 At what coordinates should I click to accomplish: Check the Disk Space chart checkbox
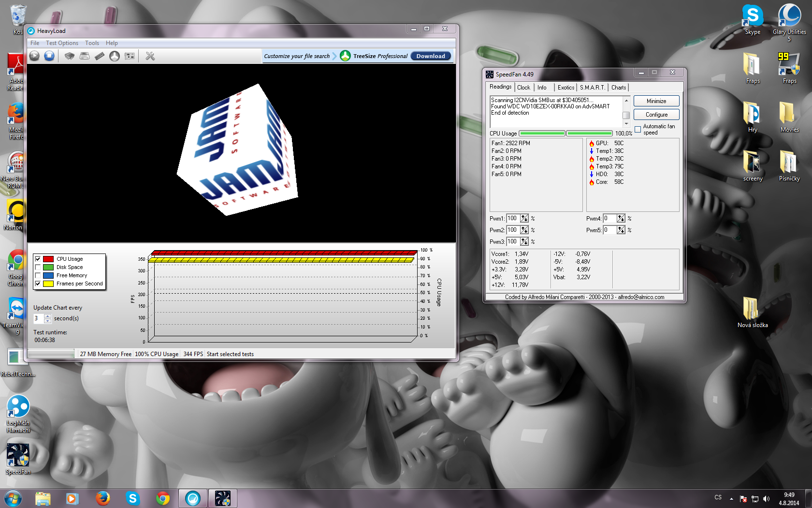[x=38, y=267]
